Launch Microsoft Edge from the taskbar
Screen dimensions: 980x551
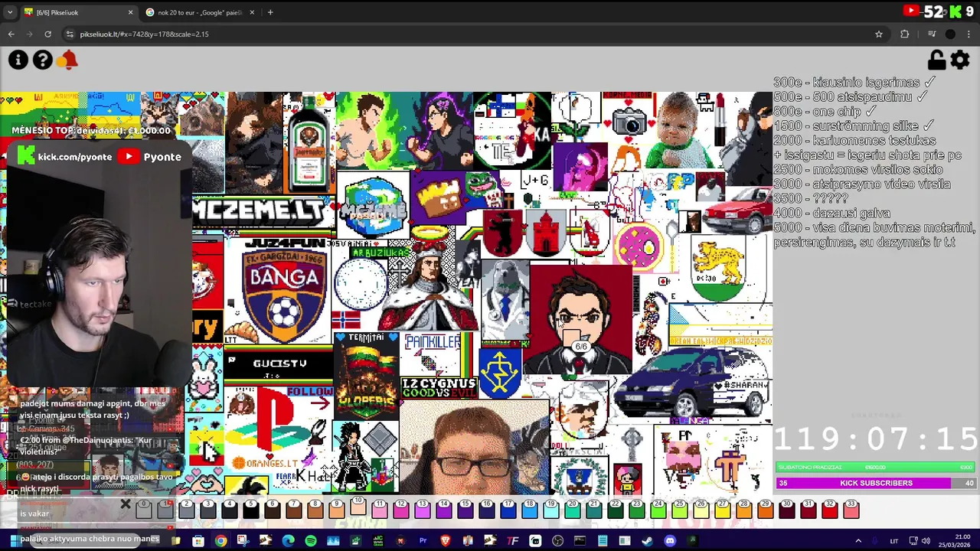tap(288, 542)
